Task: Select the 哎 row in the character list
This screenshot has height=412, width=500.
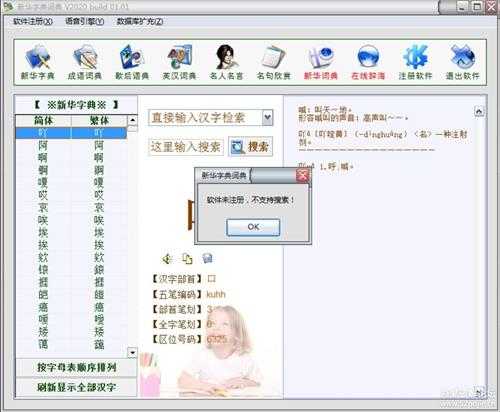Action: (71, 195)
